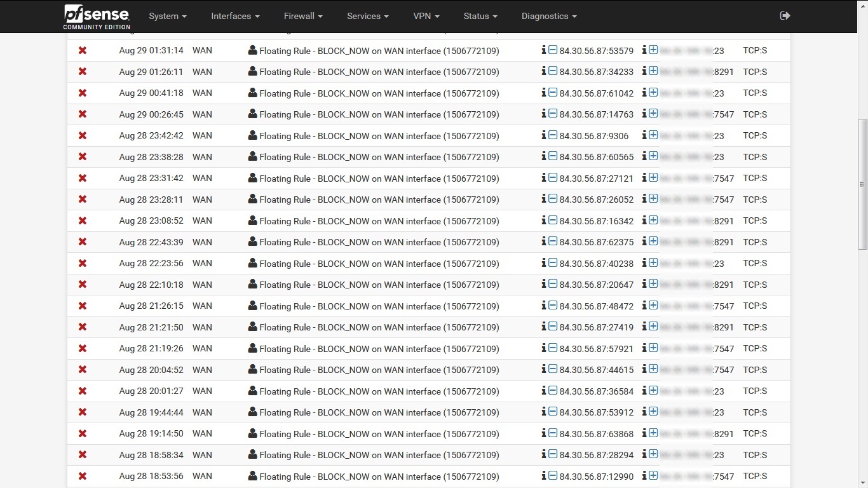The image size is (868, 488).
Task: Click Floating Rule description in 18:58:34 row
Action: click(379, 455)
